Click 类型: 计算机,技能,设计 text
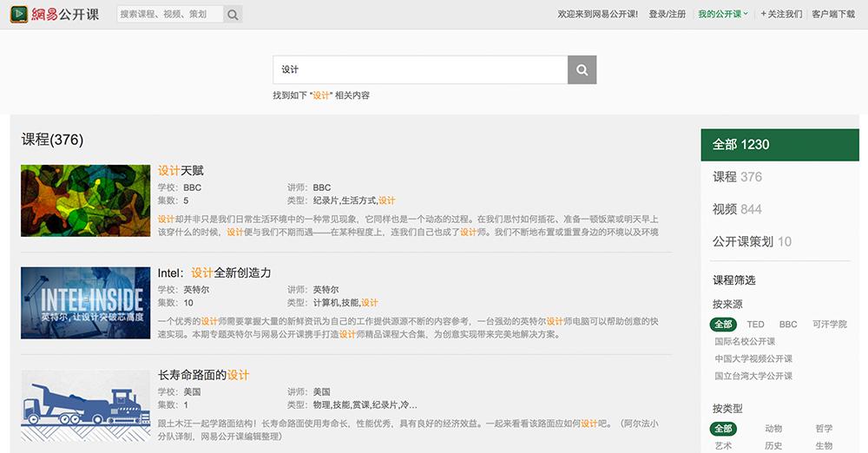 (x=332, y=303)
